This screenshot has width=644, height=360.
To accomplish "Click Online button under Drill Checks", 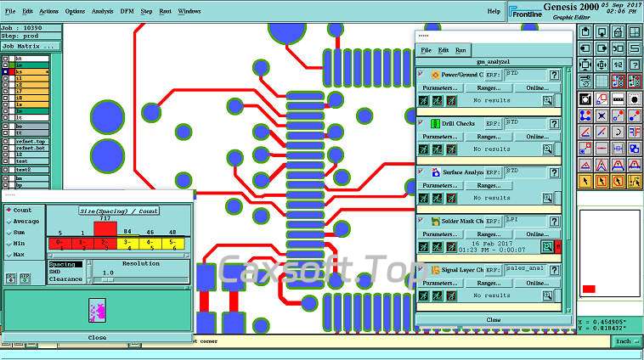I will 536,136.
